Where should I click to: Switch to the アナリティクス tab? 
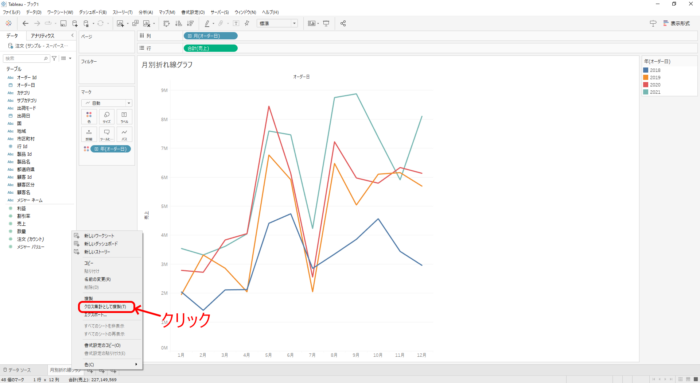(42, 36)
